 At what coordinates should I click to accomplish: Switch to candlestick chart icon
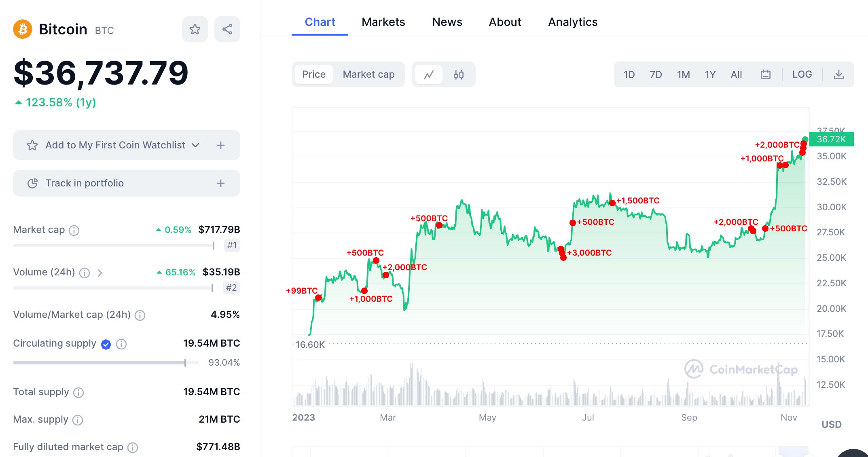[458, 74]
